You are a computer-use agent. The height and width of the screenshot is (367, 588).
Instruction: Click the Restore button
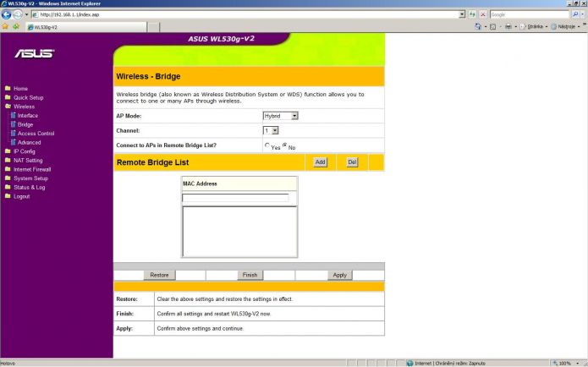(159, 275)
